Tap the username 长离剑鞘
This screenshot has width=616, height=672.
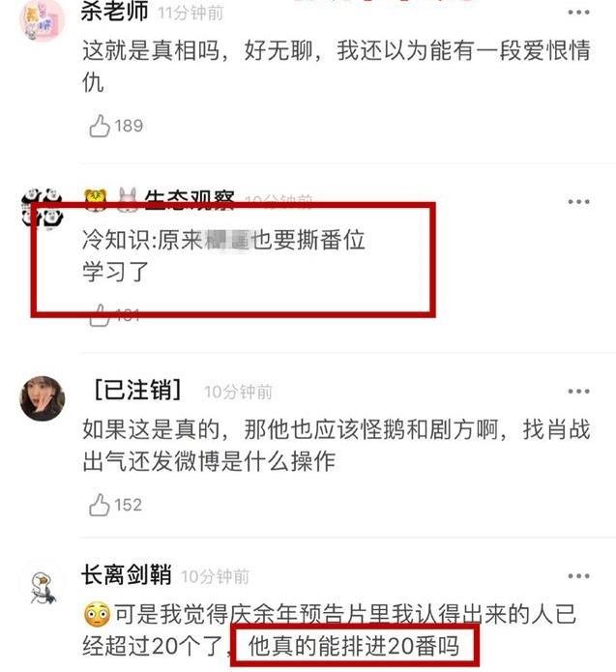[127, 574]
